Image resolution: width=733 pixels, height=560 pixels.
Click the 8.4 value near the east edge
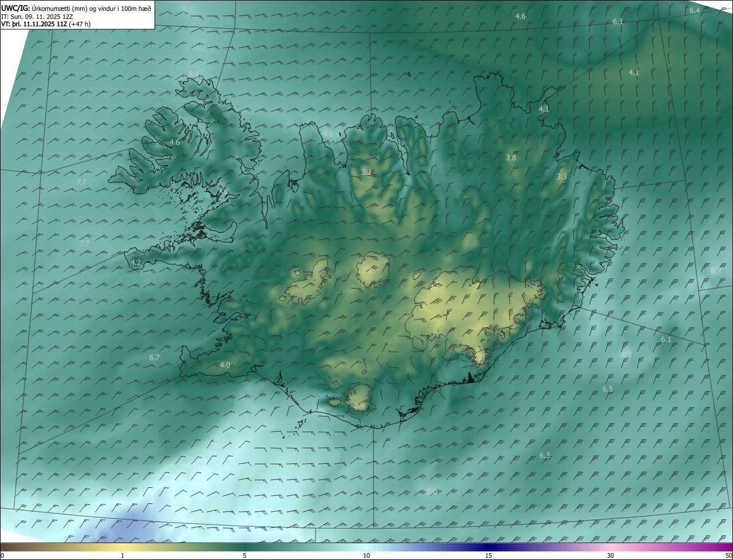click(716, 270)
